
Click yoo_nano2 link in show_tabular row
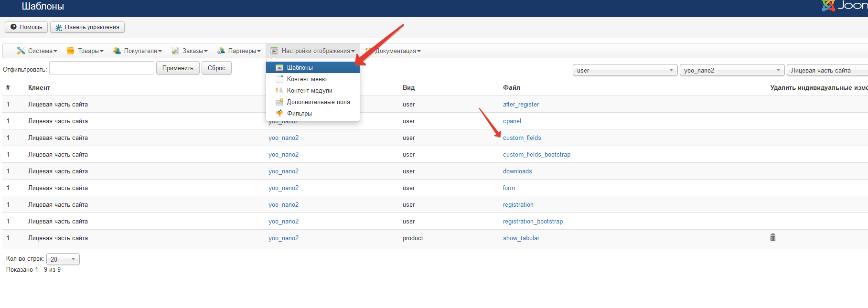pyautogui.click(x=283, y=238)
